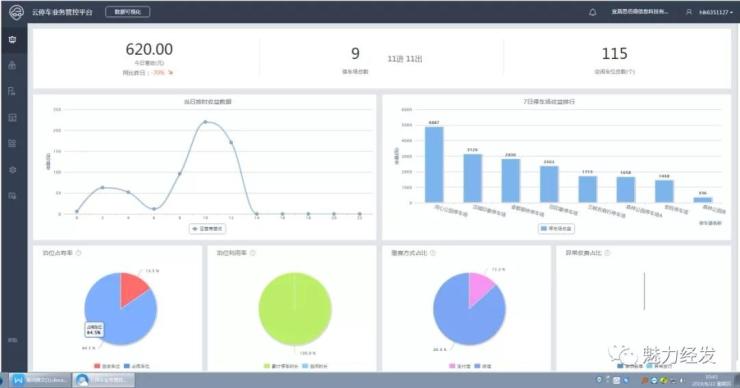Click the collapse label at sidebar bottom
740x388 pixels.
[12, 340]
